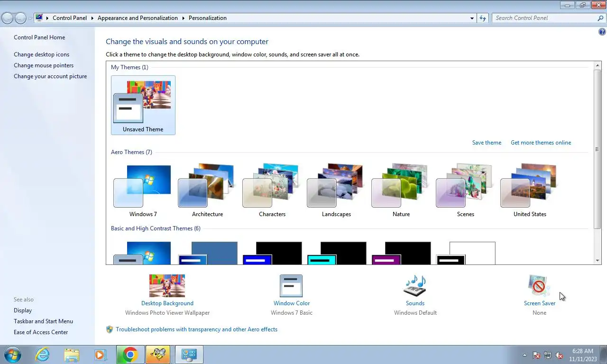Click Get more themes online

tap(541, 143)
